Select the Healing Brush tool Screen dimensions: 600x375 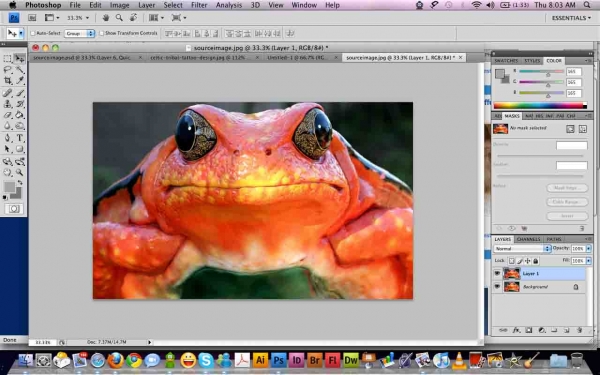pyautogui.click(x=7, y=93)
